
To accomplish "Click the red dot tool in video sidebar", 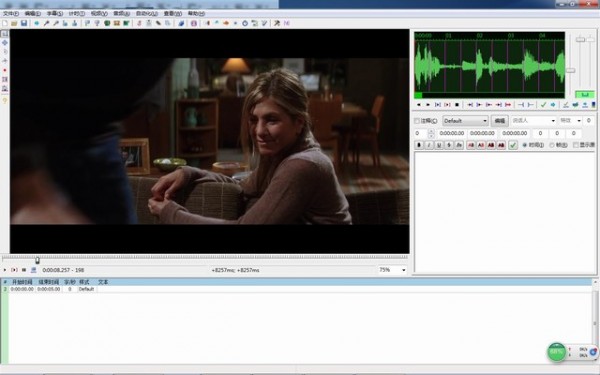I will [x=5, y=70].
